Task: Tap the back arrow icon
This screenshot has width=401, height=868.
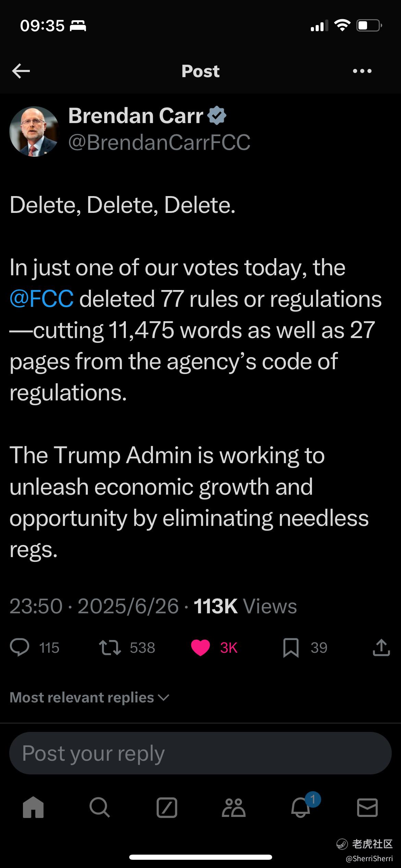Action: point(21,71)
